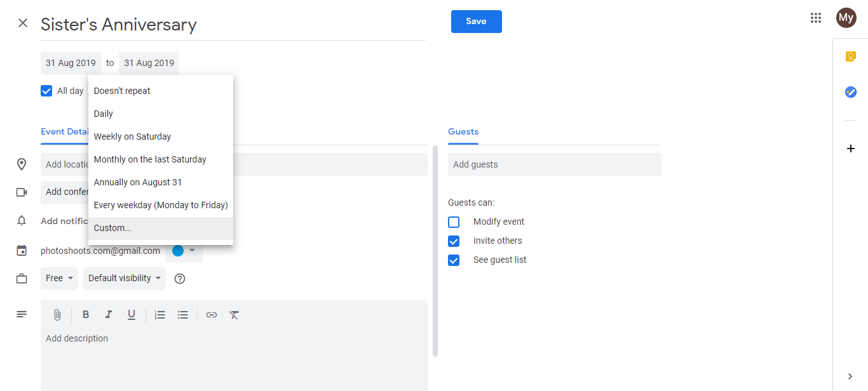Click the location pin icon
The width and height of the screenshot is (868, 391).
22,164
